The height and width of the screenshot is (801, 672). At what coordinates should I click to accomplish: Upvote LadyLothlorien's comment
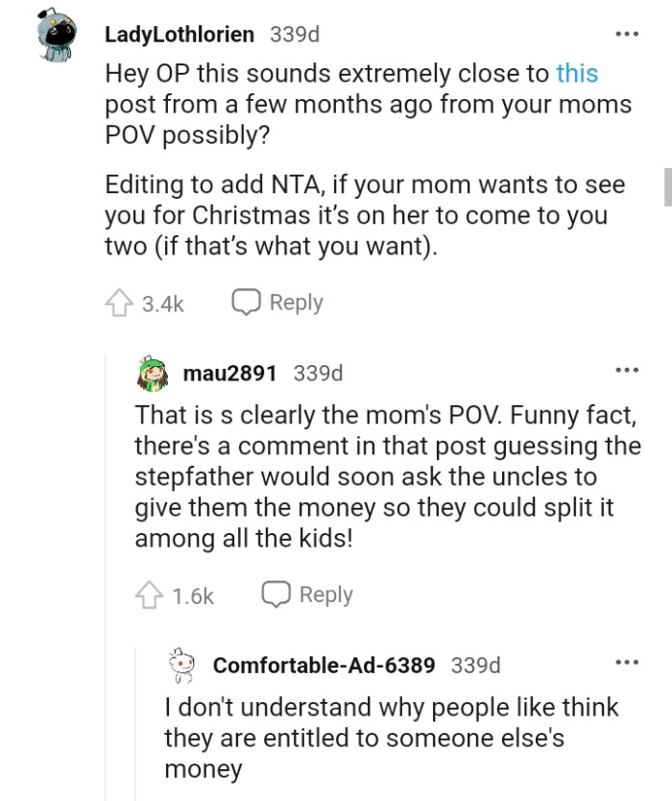121,301
